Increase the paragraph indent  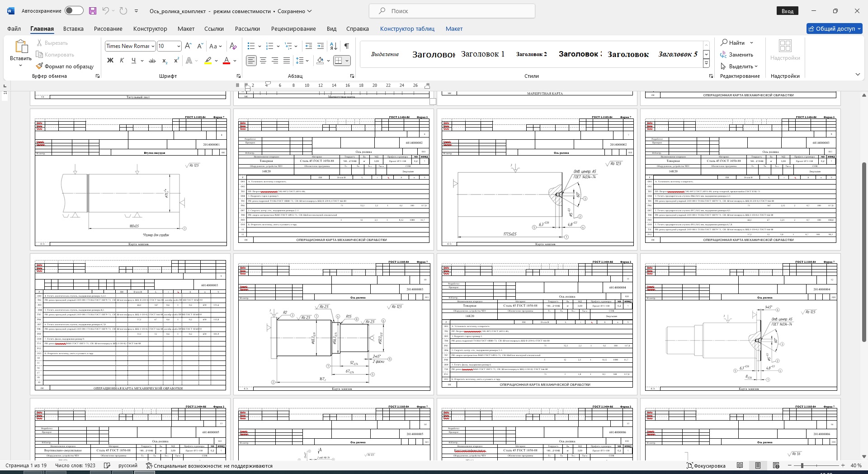[x=321, y=46]
